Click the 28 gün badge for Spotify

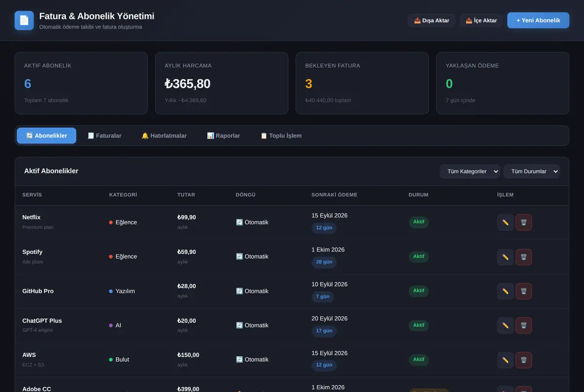pyautogui.click(x=324, y=262)
